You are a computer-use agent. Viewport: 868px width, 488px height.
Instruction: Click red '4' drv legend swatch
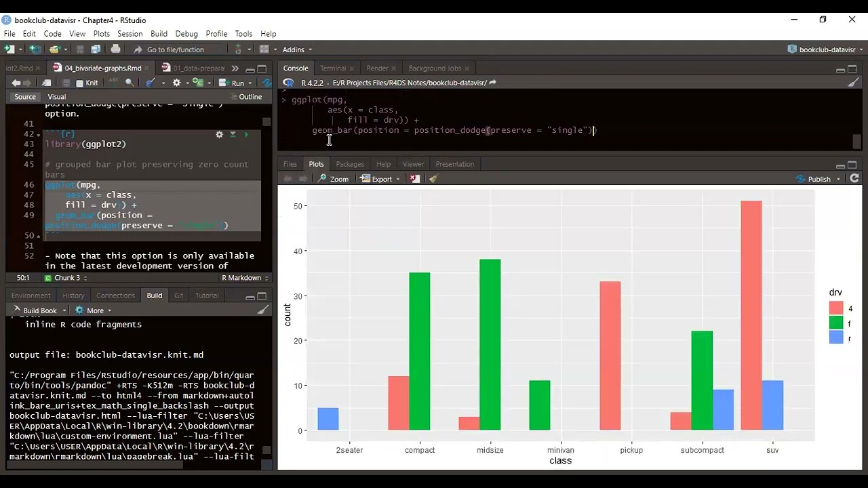click(x=836, y=308)
